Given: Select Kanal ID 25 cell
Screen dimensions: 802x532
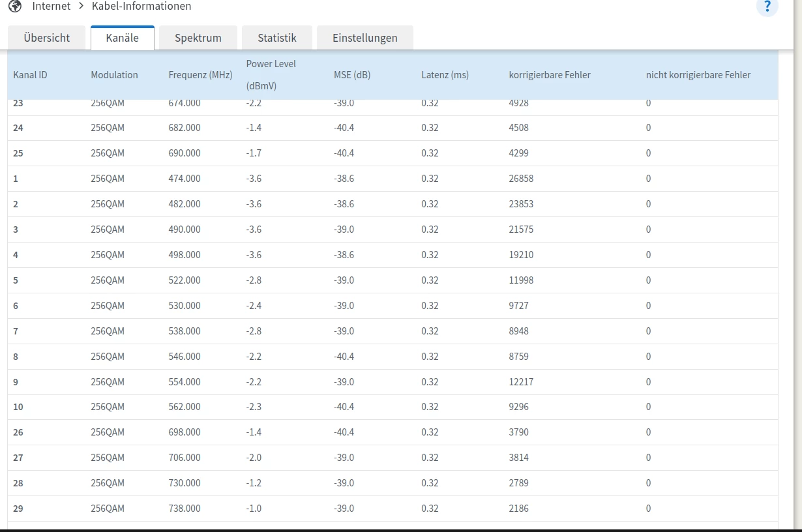Looking at the screenshot, I should (18, 153).
